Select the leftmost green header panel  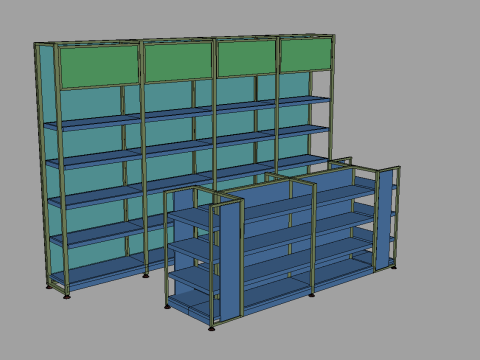point(99,67)
